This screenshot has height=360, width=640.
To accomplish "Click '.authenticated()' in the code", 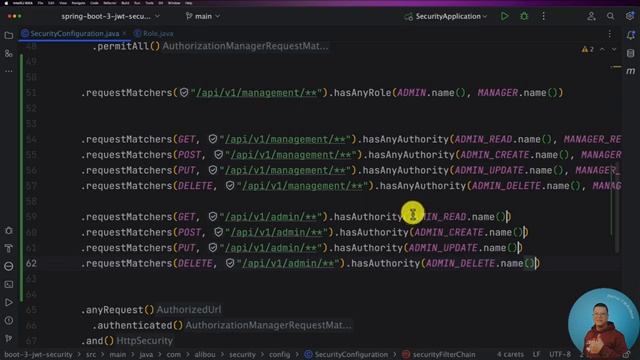I will pyautogui.click(x=138, y=325).
